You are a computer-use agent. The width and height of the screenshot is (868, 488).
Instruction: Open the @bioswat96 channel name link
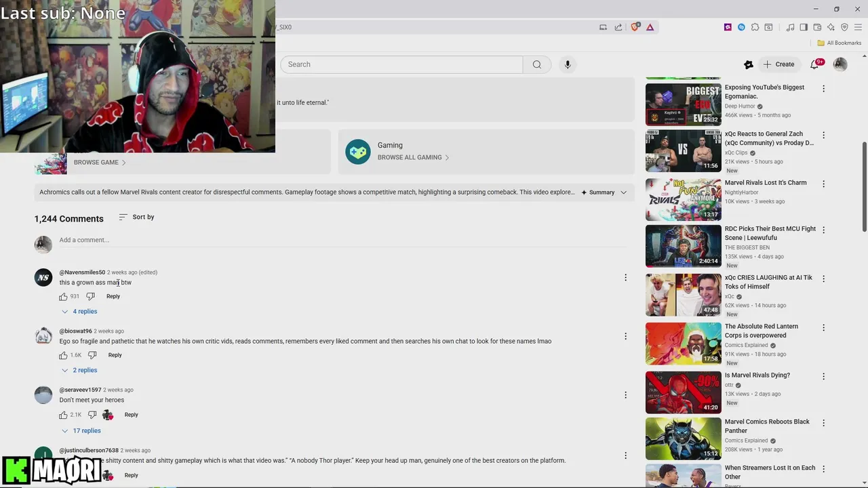[75, 331]
